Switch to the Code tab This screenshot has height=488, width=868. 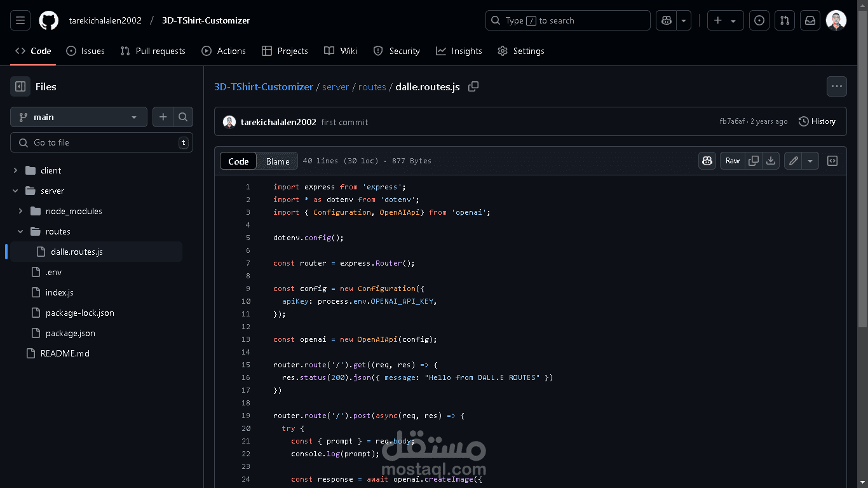coord(33,51)
